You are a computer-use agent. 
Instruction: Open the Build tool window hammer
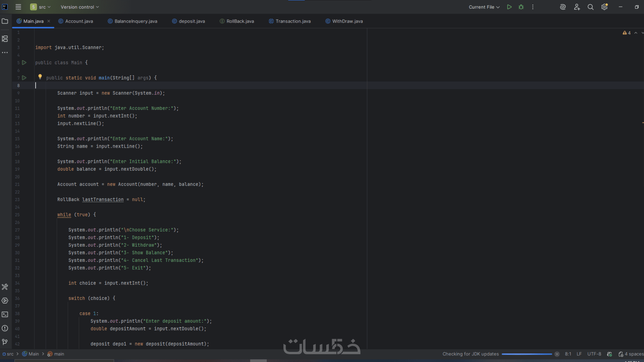point(5,287)
